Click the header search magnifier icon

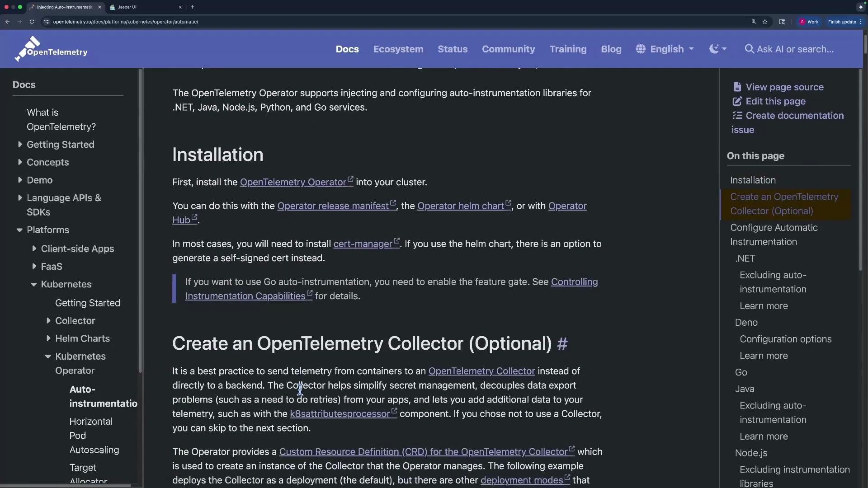(749, 49)
